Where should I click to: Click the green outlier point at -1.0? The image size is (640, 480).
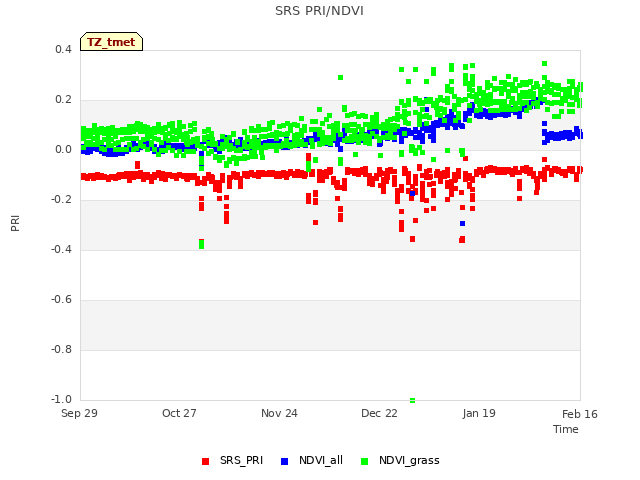click(x=413, y=400)
